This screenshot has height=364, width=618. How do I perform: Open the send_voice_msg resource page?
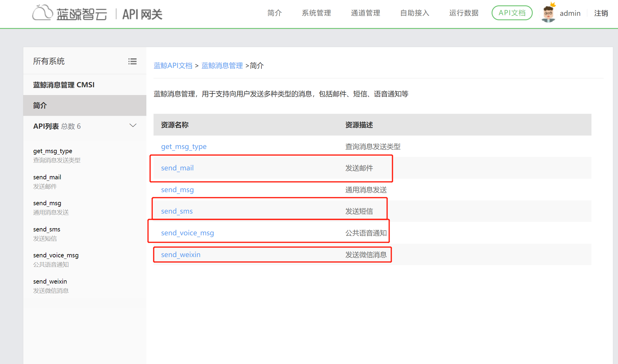pyautogui.click(x=187, y=233)
